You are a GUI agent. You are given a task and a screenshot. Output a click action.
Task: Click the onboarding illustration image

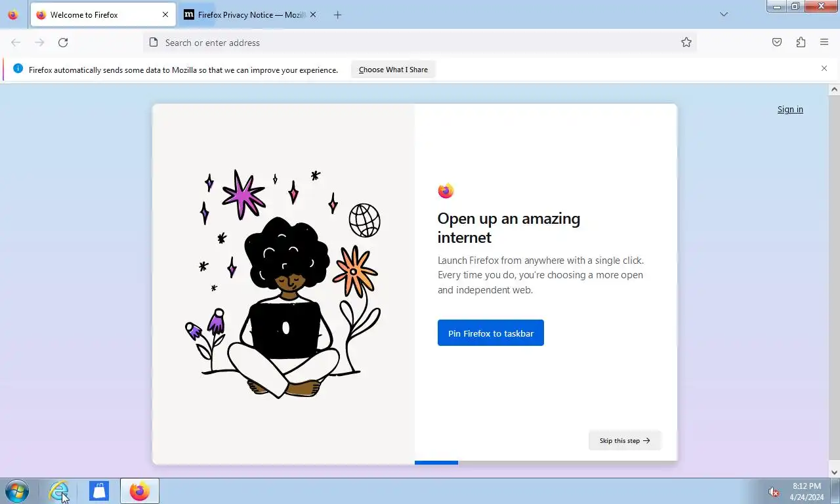(x=283, y=283)
